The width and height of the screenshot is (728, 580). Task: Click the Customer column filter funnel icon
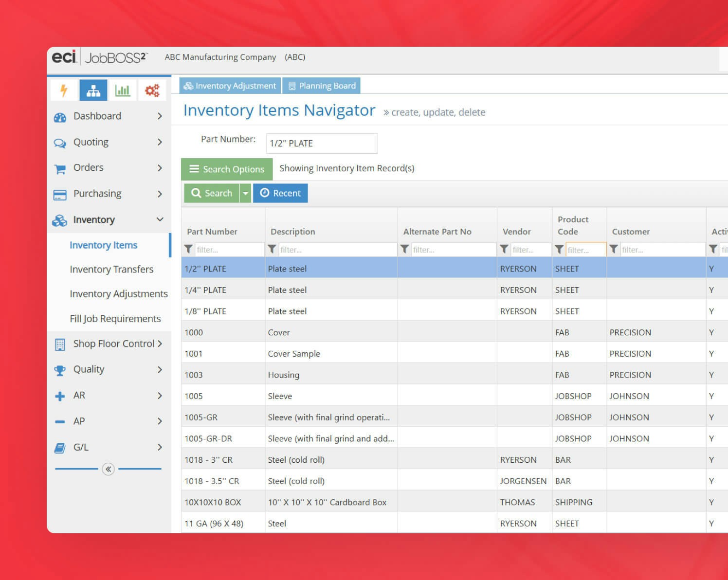click(614, 249)
